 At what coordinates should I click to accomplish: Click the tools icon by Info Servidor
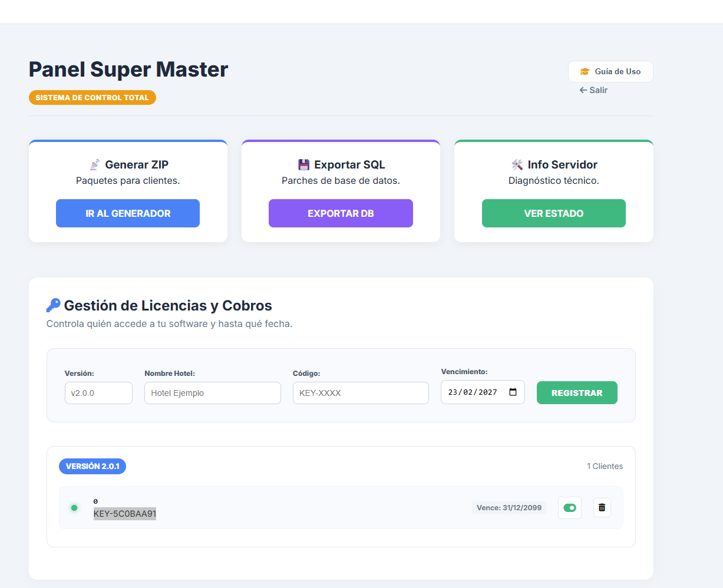[x=517, y=165]
